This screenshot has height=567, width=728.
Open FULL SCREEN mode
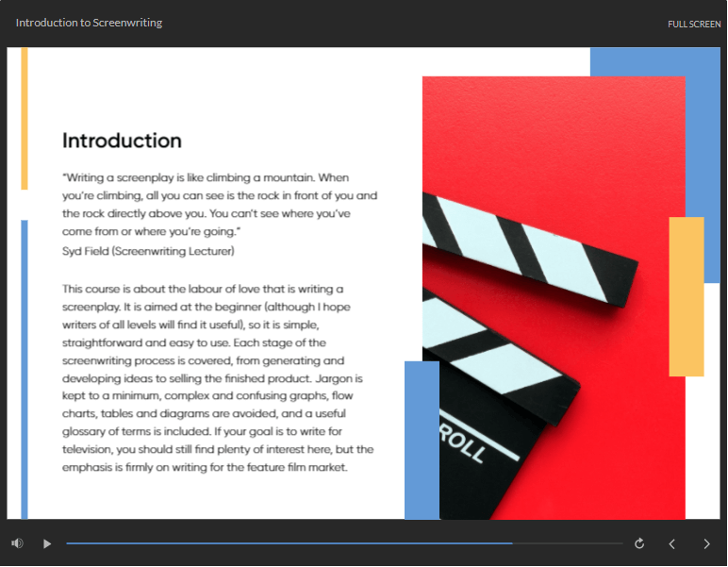point(694,25)
